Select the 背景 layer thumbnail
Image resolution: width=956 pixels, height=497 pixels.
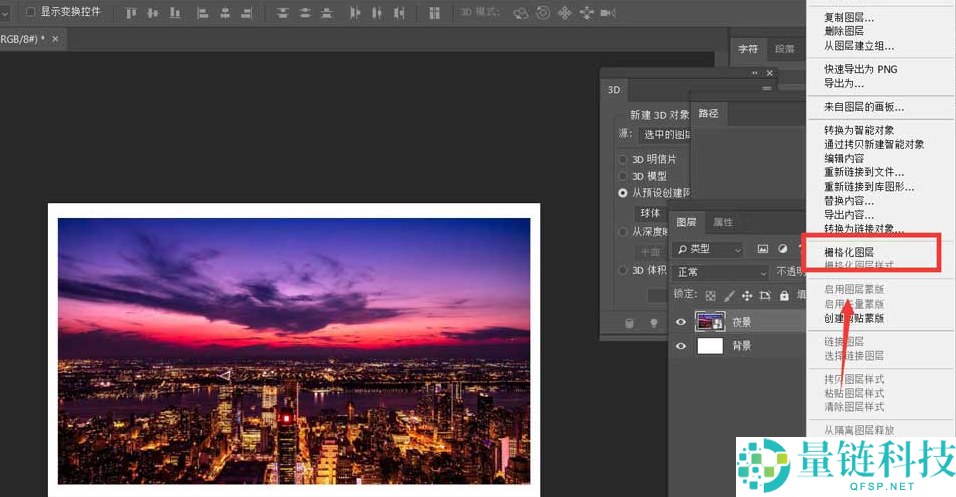pos(709,346)
